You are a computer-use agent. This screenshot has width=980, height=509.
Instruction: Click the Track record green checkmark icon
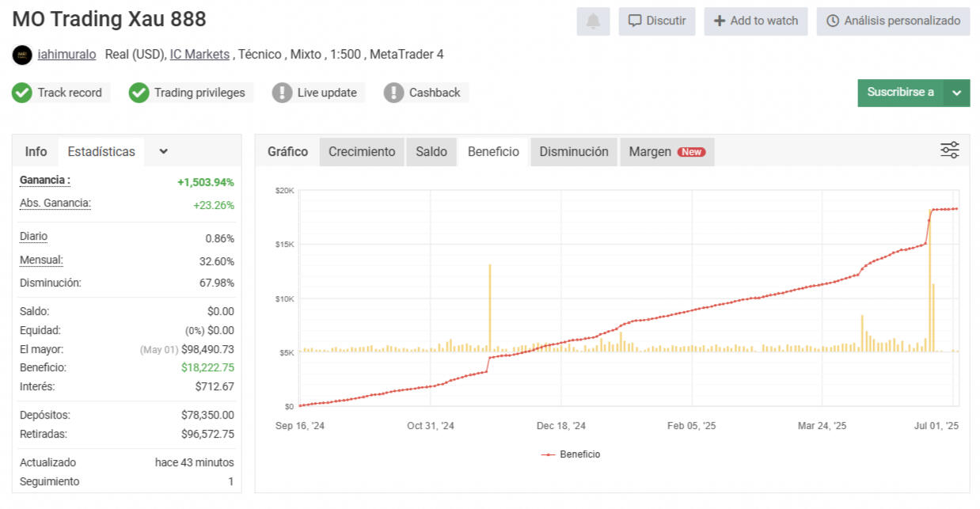pyautogui.click(x=22, y=93)
